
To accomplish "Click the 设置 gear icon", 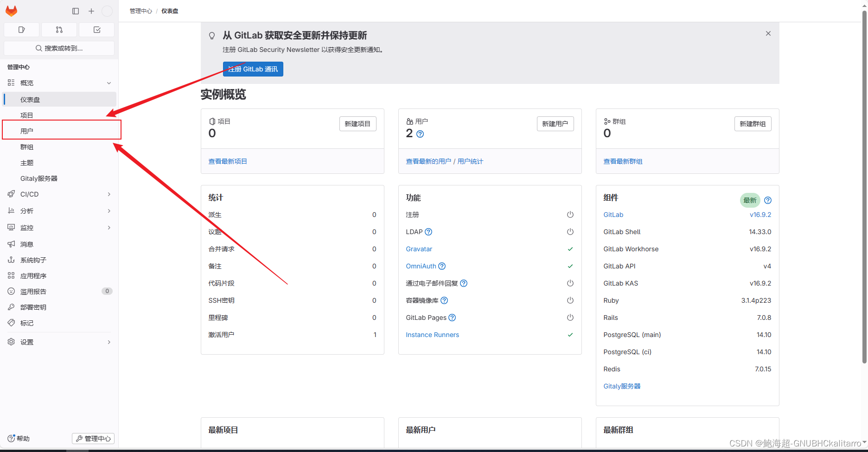I will pyautogui.click(x=11, y=342).
